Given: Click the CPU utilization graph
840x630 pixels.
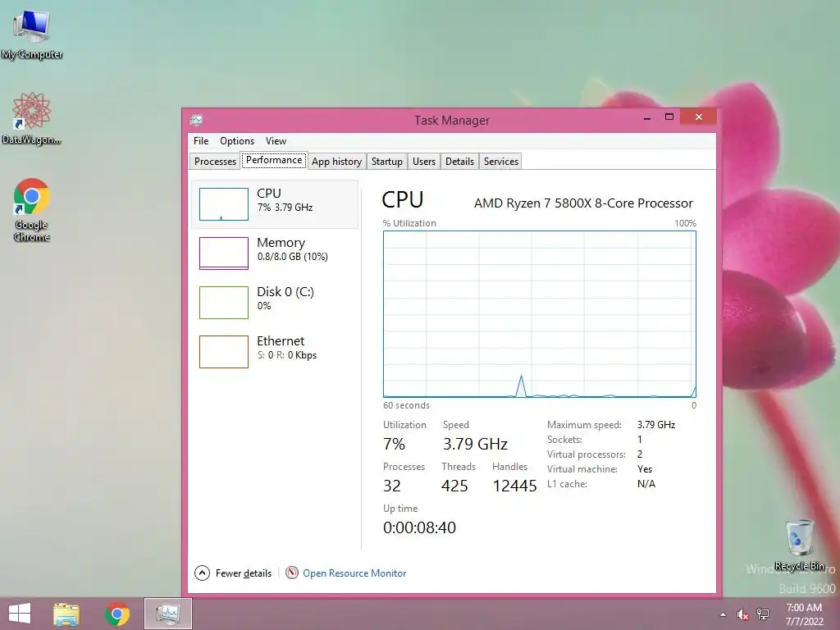Looking at the screenshot, I should (x=540, y=314).
